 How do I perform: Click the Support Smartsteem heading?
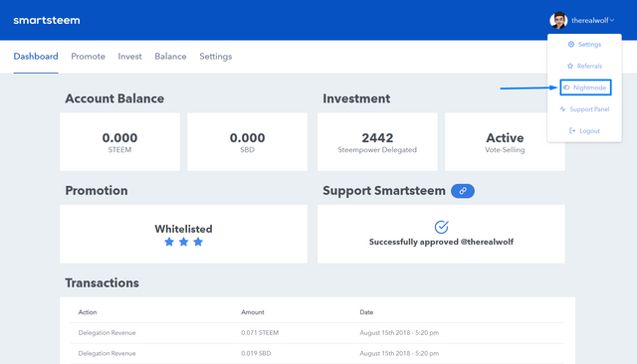pyautogui.click(x=384, y=191)
